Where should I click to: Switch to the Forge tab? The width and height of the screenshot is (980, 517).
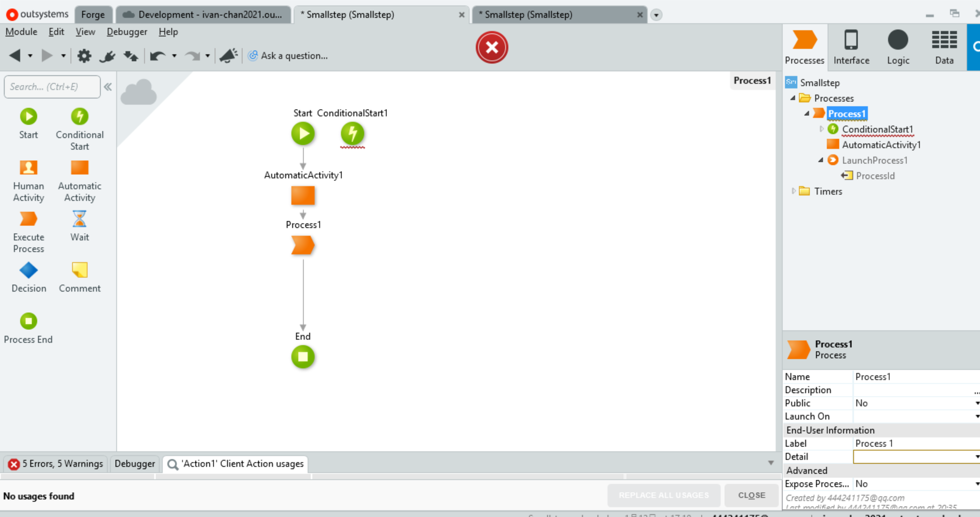tap(93, 14)
